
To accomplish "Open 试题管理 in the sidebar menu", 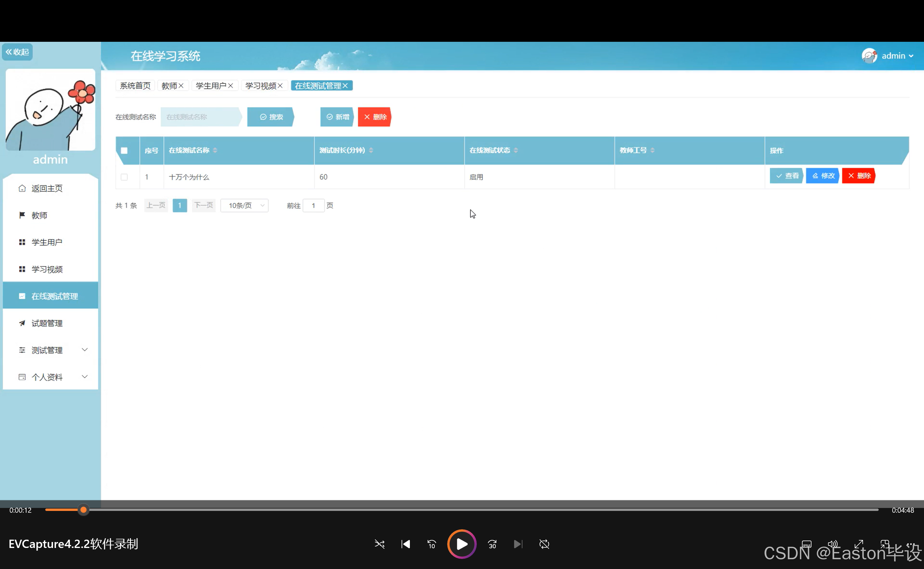I will tap(47, 323).
